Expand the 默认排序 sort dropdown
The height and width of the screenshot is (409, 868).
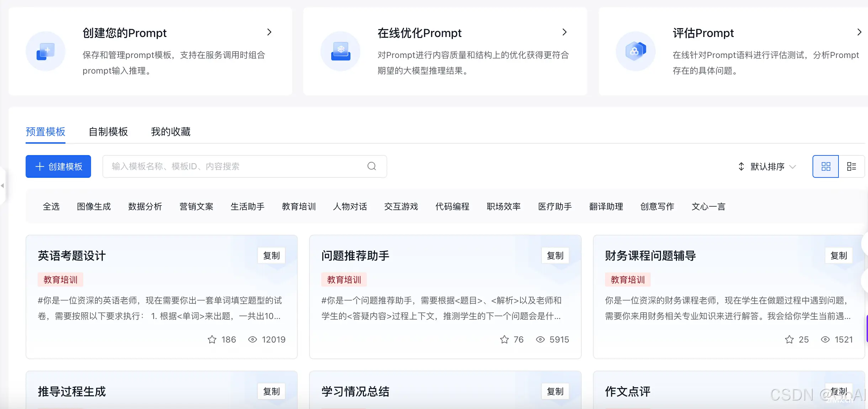[767, 166]
